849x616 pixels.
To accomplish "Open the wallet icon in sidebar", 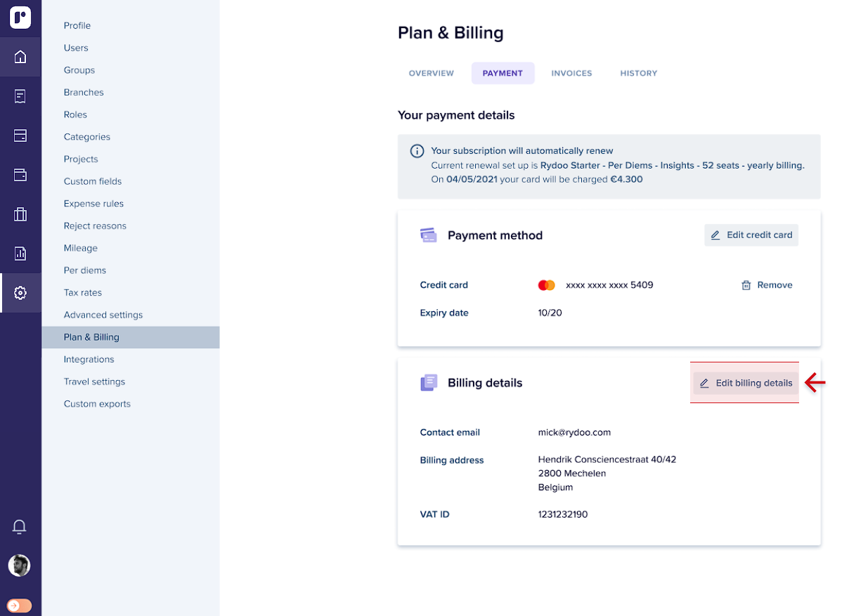I will coord(20,175).
